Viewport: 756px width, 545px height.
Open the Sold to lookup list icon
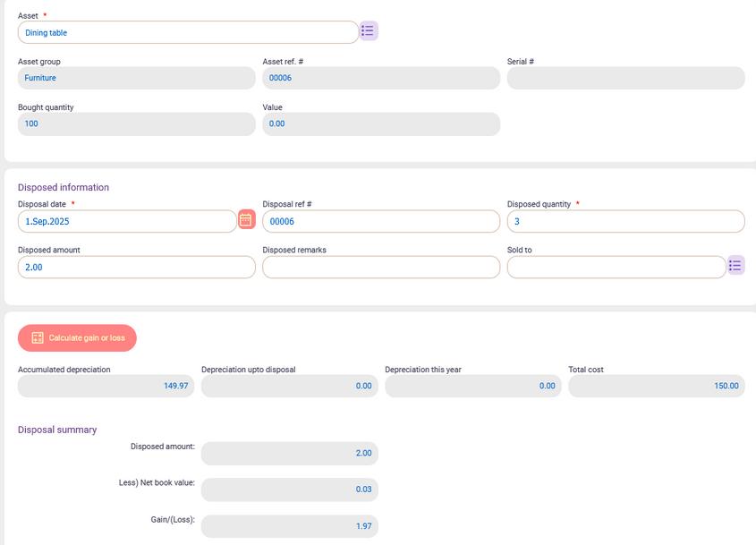(x=735, y=266)
